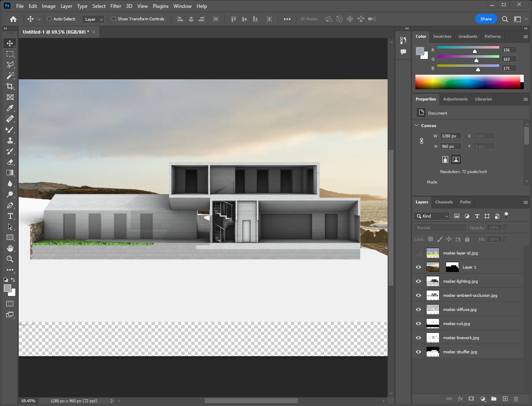This screenshot has height=406, width=532.
Task: Select the Magic Wand tool
Action: [x=10, y=76]
